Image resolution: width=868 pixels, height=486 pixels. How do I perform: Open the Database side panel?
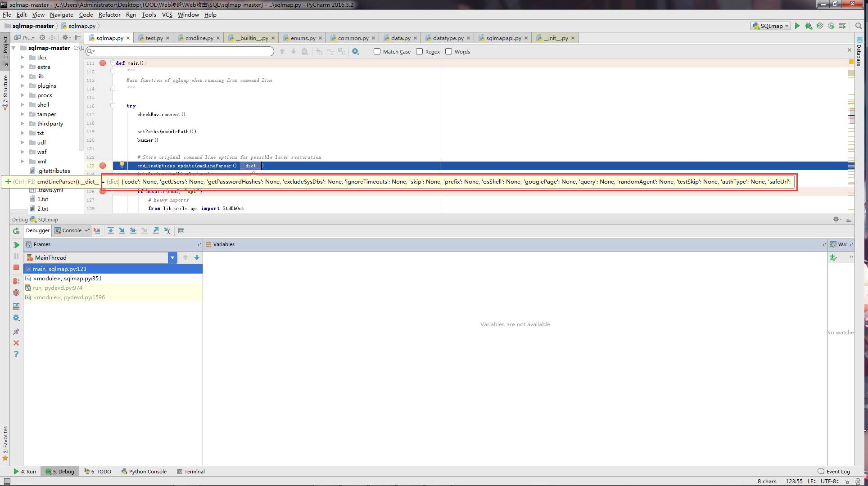tap(859, 52)
